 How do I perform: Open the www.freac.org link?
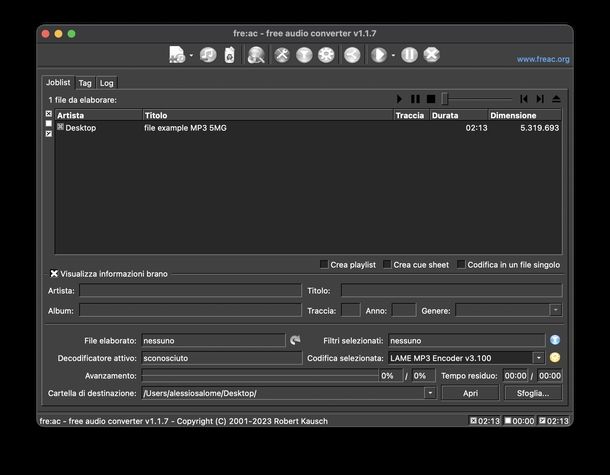(543, 59)
